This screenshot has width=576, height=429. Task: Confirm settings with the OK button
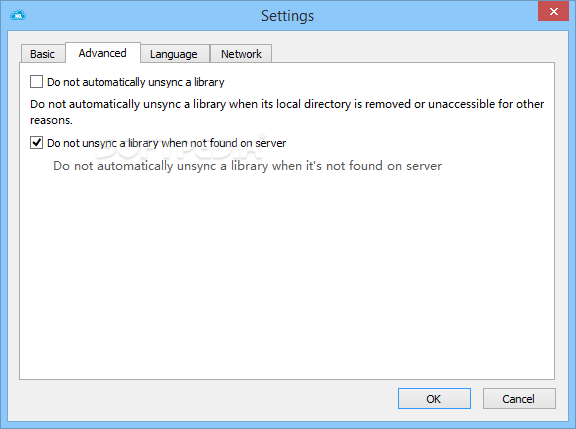pos(434,399)
